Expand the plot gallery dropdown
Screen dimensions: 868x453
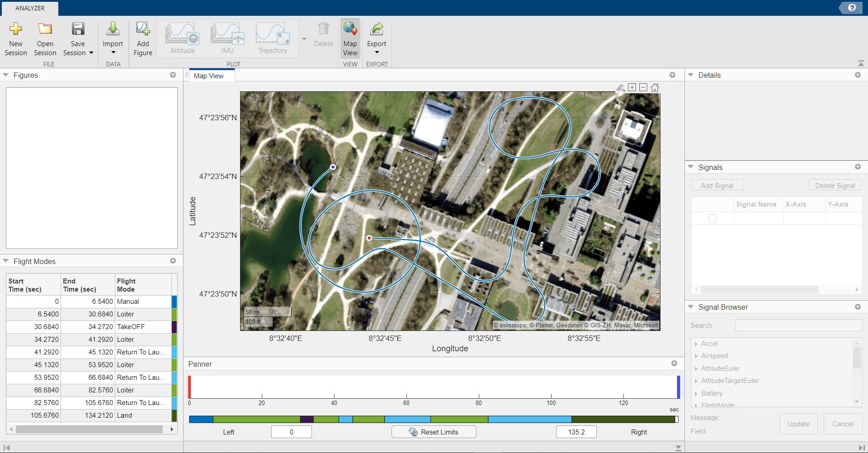pyautogui.click(x=304, y=39)
